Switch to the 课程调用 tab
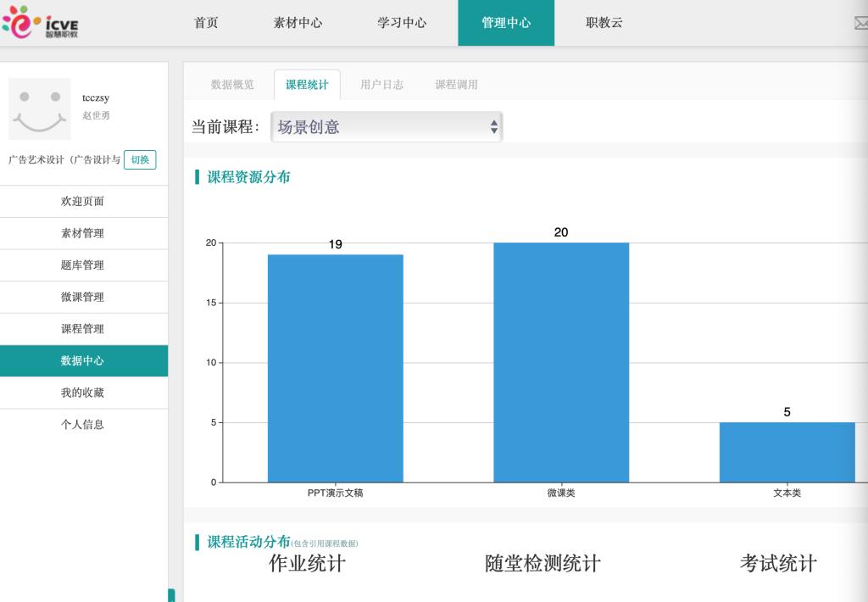The height and width of the screenshot is (602, 868). click(x=456, y=85)
